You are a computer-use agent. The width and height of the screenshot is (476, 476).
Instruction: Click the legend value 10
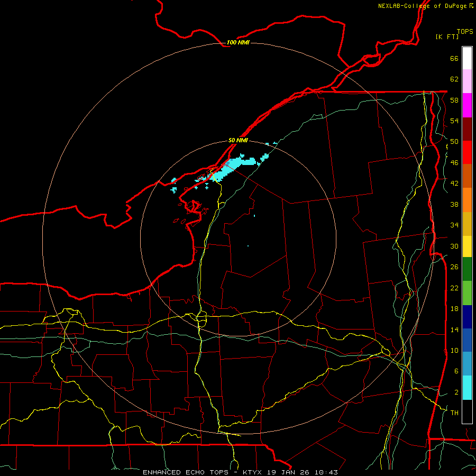click(x=454, y=350)
